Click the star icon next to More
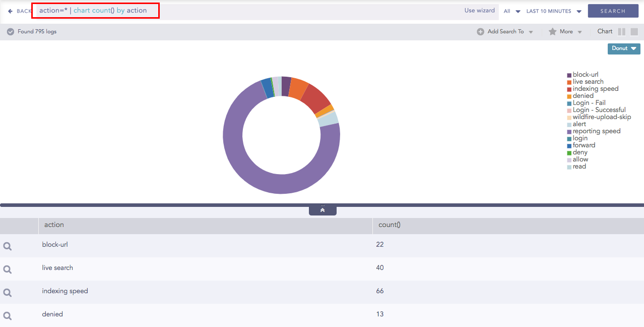 [552, 32]
